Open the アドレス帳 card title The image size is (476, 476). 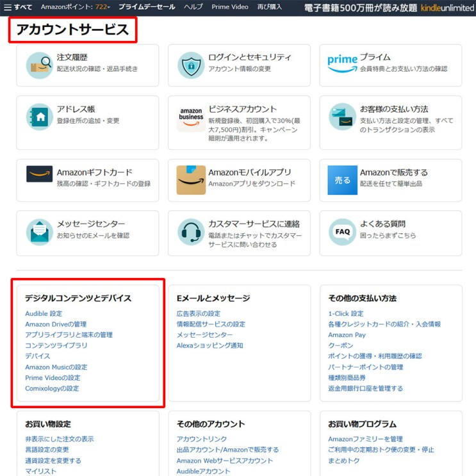(x=76, y=109)
